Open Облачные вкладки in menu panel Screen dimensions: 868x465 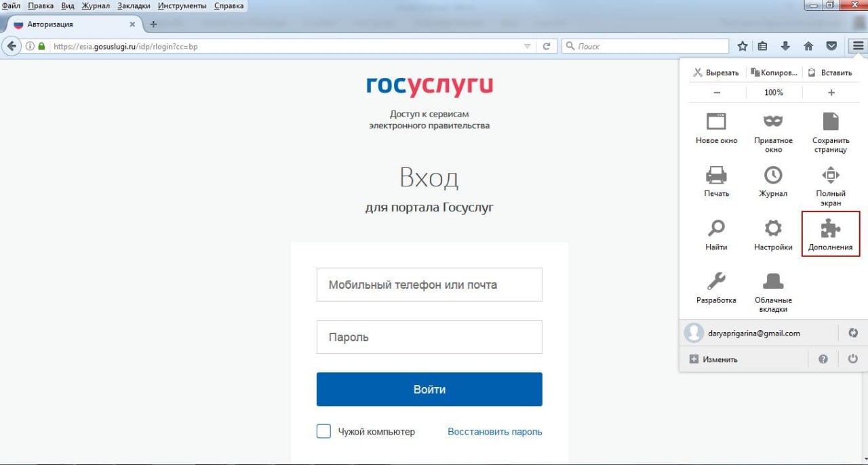click(x=773, y=292)
